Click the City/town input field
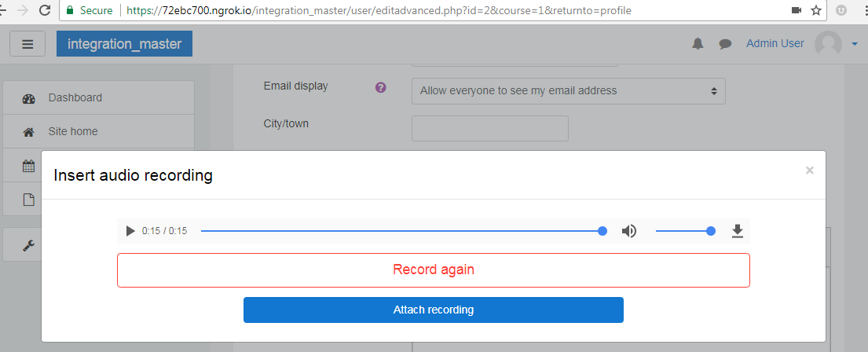This screenshot has height=352, width=868. 490,128
